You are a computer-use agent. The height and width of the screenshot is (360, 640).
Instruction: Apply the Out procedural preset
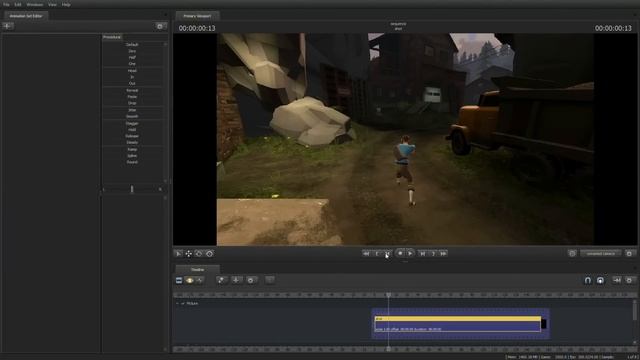pyautogui.click(x=132, y=84)
